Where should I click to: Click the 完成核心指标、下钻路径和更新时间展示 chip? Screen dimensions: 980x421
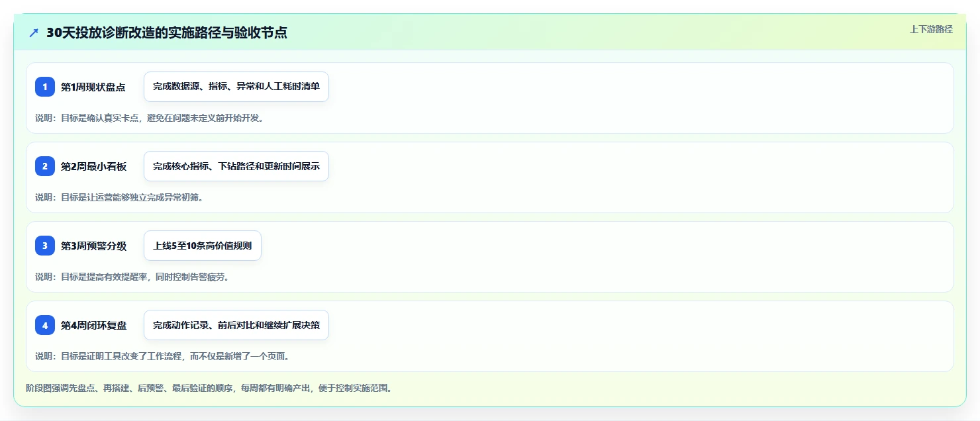pos(236,166)
